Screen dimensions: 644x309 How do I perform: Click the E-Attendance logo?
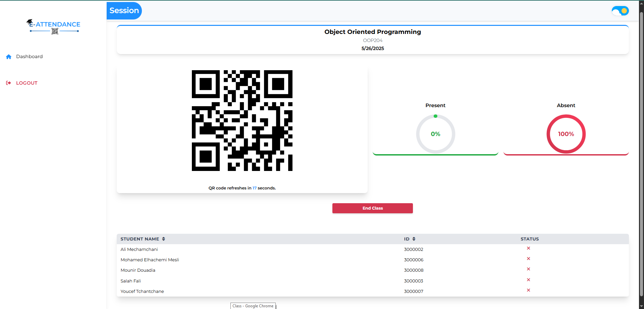pyautogui.click(x=54, y=27)
